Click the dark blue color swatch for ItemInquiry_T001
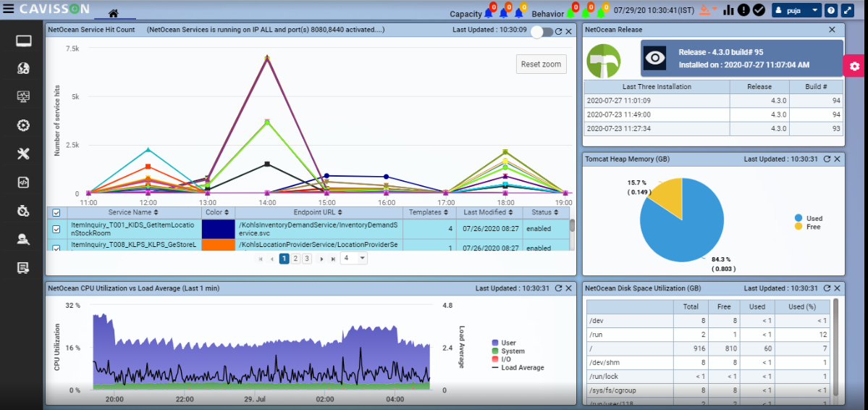The image size is (868, 410). tap(218, 229)
